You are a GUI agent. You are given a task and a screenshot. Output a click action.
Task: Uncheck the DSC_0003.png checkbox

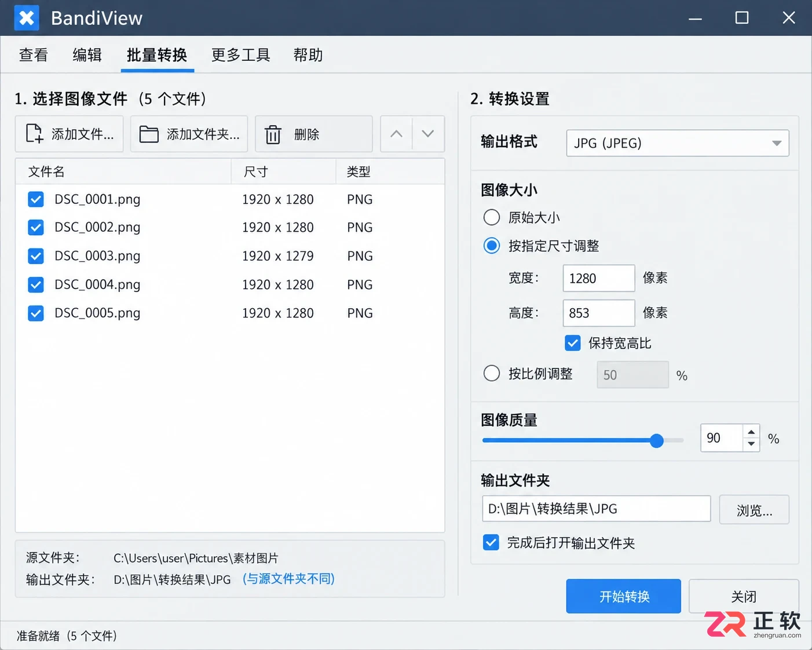tap(36, 256)
